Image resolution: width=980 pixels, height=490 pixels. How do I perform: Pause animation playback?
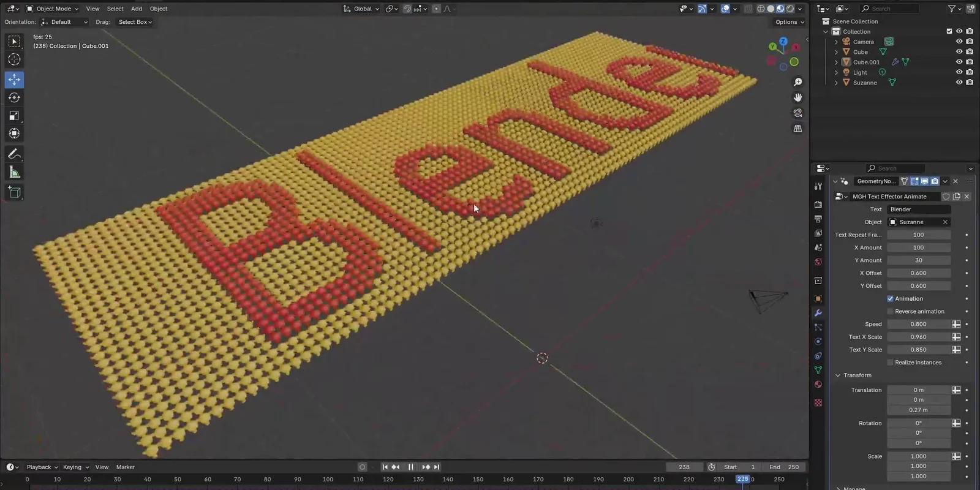pyautogui.click(x=410, y=467)
